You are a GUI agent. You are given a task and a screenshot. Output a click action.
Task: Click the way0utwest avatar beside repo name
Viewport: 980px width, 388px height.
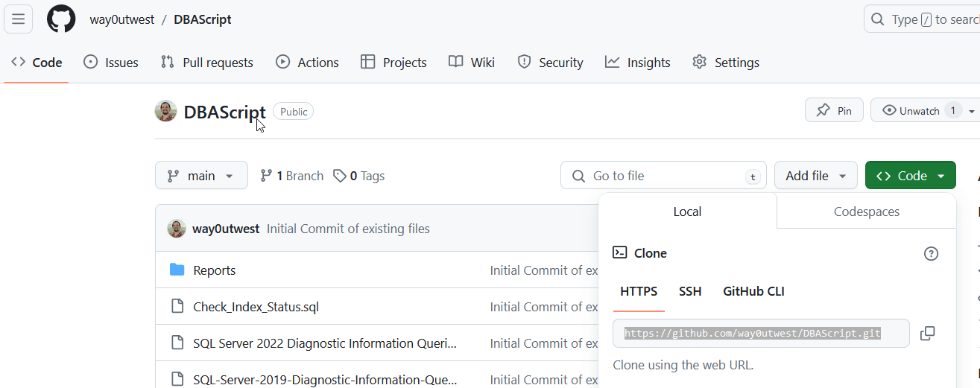pos(165,111)
